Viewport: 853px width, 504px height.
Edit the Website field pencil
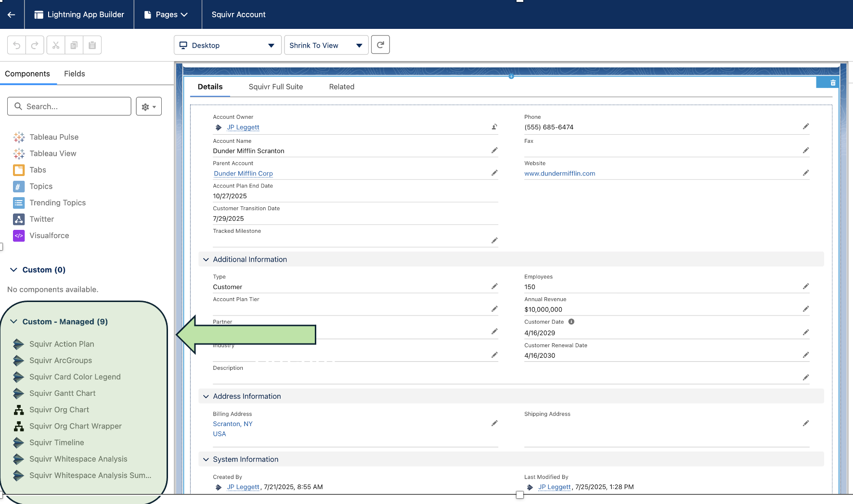(x=806, y=173)
